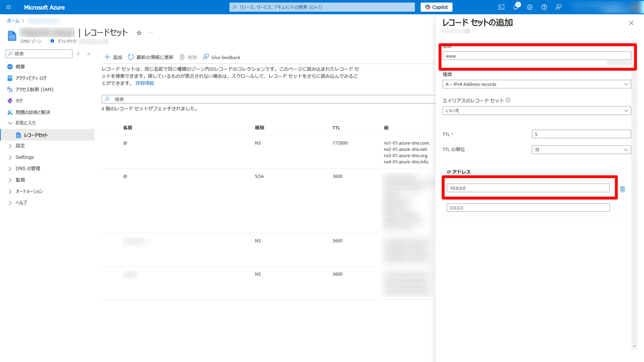Expand the DNS の管理 section
The image size is (644, 362).
[28, 169]
